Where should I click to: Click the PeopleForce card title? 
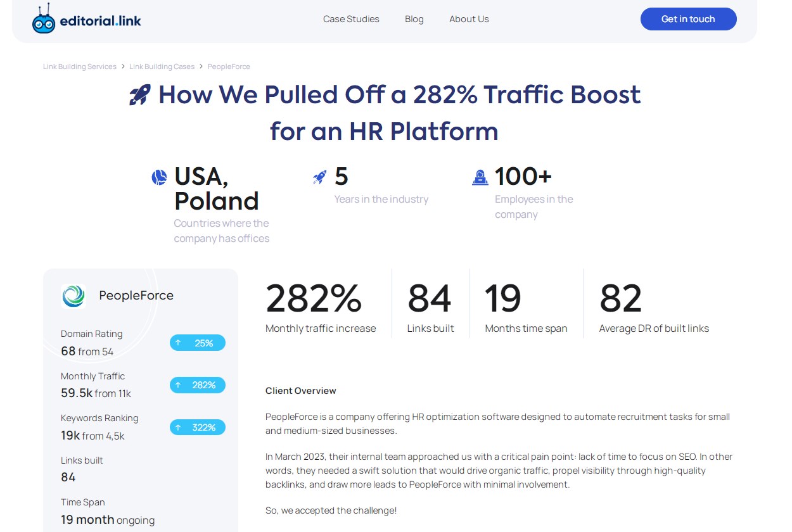(136, 295)
